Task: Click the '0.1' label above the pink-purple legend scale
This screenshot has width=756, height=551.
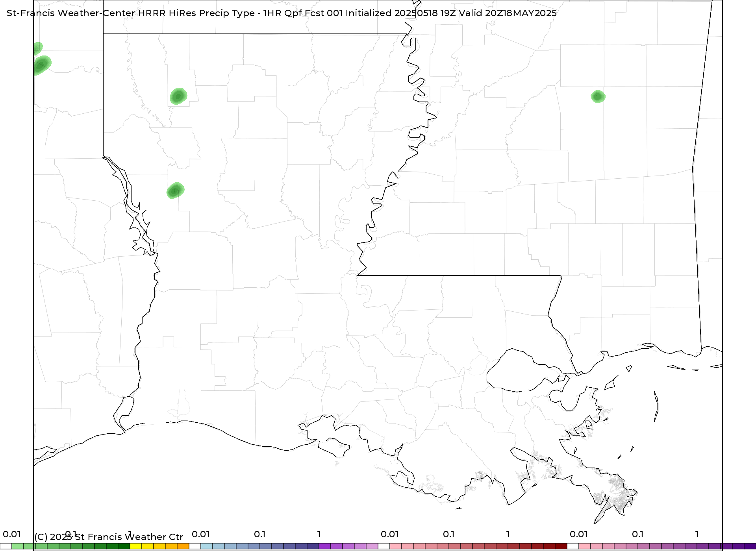Action: [x=637, y=534]
